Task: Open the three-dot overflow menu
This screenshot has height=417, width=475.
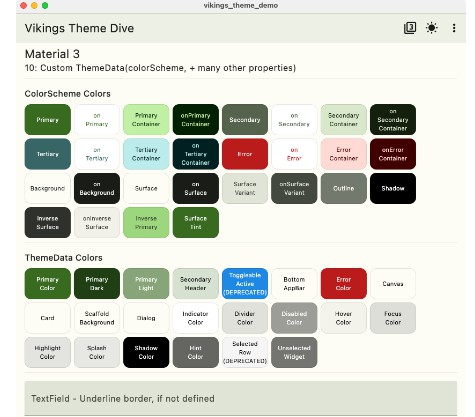Action: click(454, 28)
